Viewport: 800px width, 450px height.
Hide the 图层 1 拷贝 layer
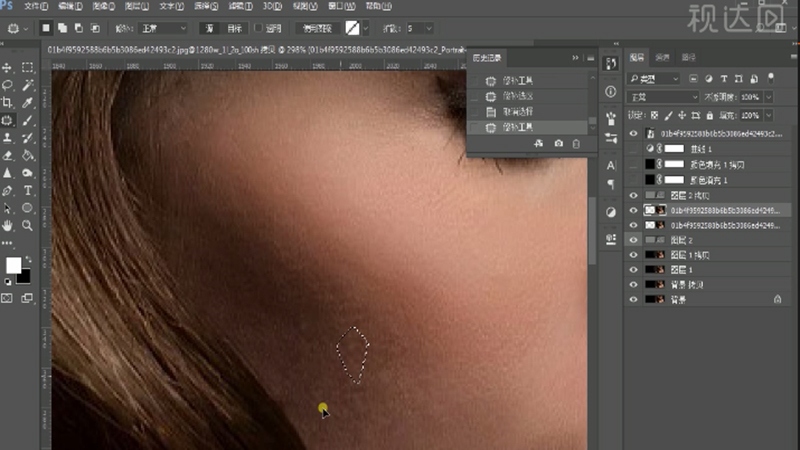pyautogui.click(x=633, y=255)
